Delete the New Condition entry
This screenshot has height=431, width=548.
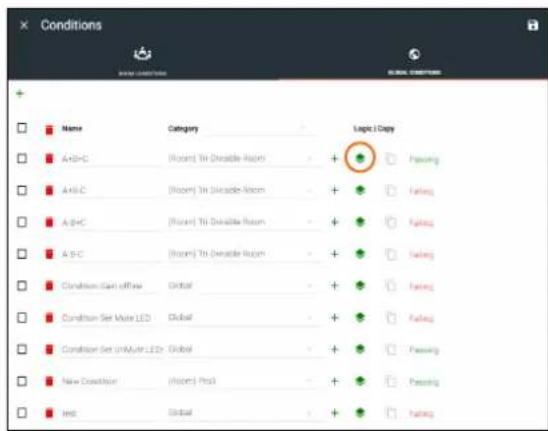pos(49,381)
